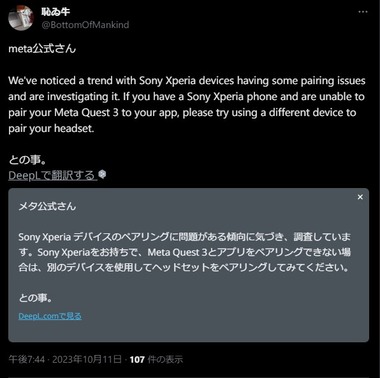The height and width of the screenshot is (378, 380).
Task: Click the DeepL hexagon icon beside translate link
Action: point(102,174)
